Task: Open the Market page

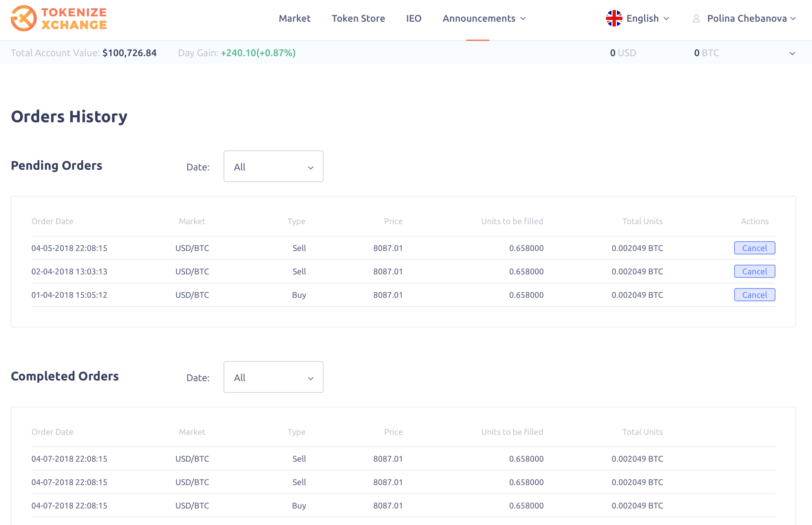Action: click(x=295, y=18)
